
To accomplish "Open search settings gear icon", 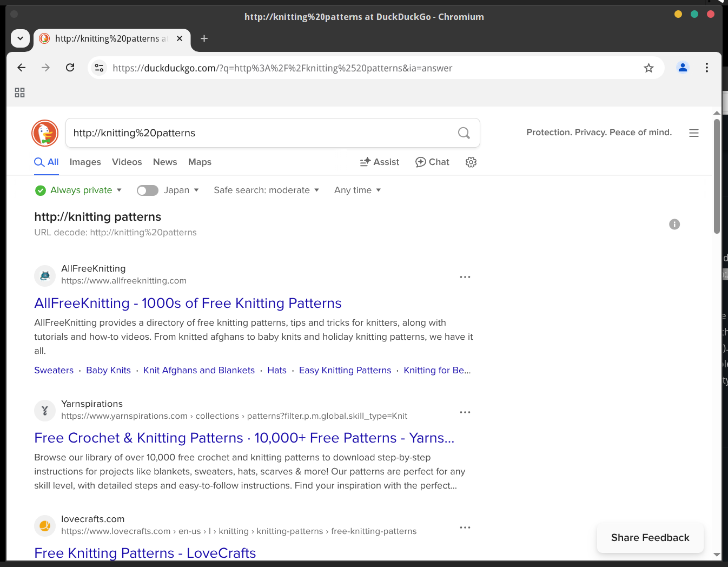I will [x=471, y=162].
